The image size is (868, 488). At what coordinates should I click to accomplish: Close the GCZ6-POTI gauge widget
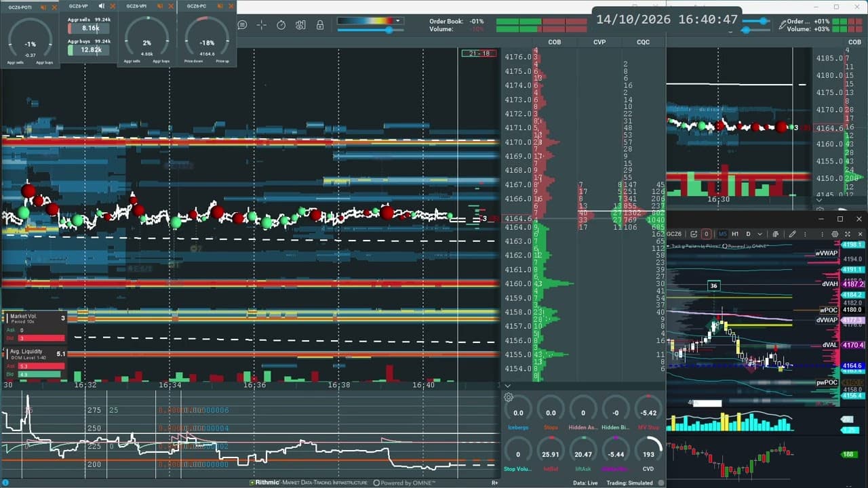tap(54, 7)
